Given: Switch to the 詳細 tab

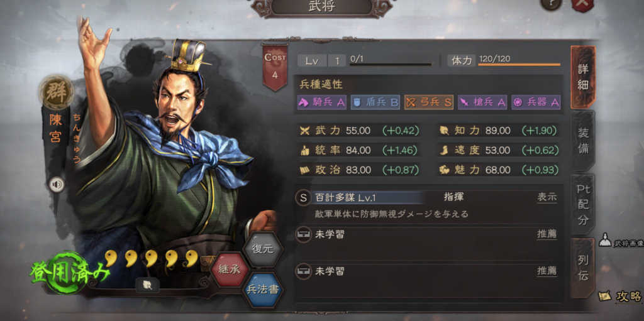Looking at the screenshot, I should tap(583, 77).
